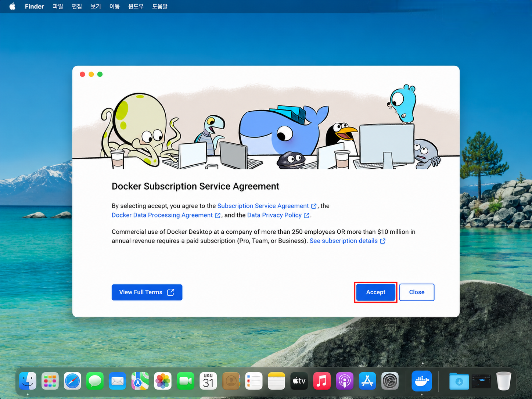Viewport: 532px width, 399px height.
Task: Open the minimized dark window in the Dock
Action: pyautogui.click(x=481, y=381)
